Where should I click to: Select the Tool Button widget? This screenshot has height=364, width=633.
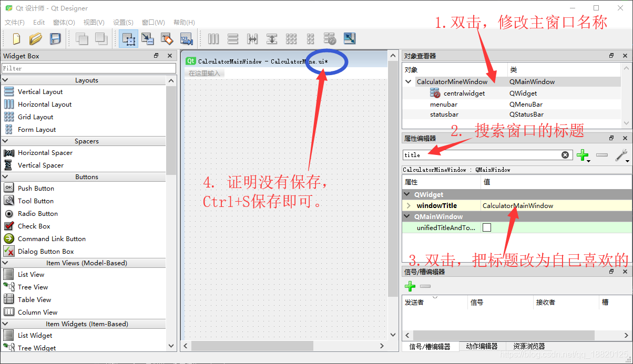[36, 201]
